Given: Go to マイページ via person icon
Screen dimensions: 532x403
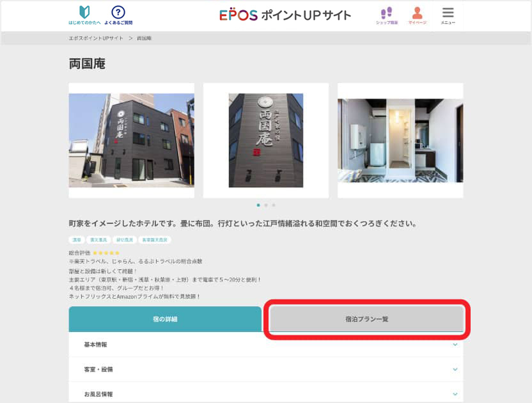Looking at the screenshot, I should 417,14.
